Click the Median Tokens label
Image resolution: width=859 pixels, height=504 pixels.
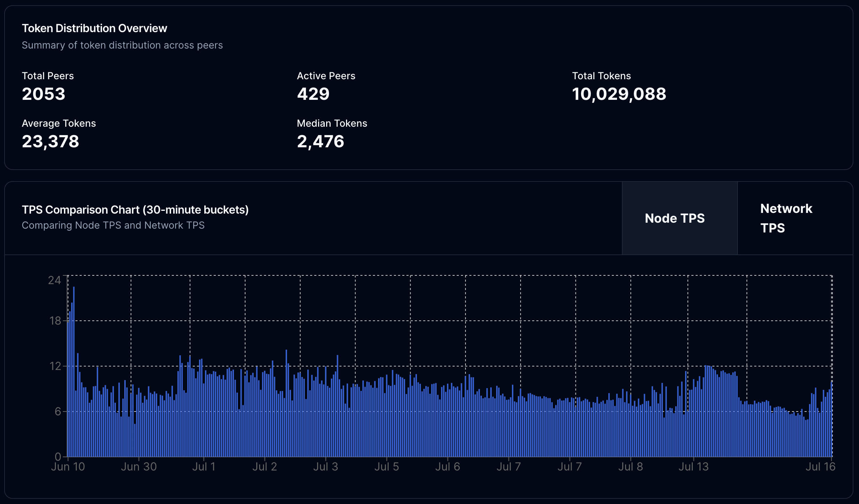pyautogui.click(x=332, y=123)
